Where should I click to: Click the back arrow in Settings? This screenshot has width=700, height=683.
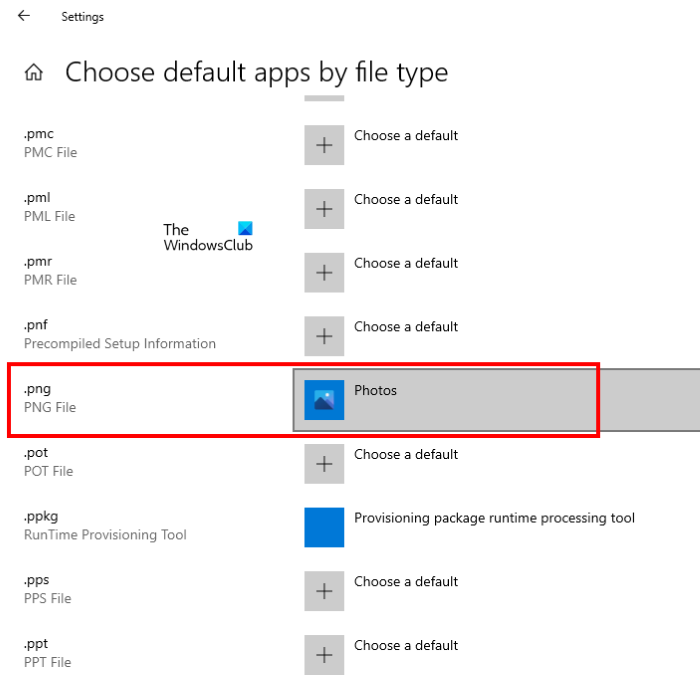24,16
